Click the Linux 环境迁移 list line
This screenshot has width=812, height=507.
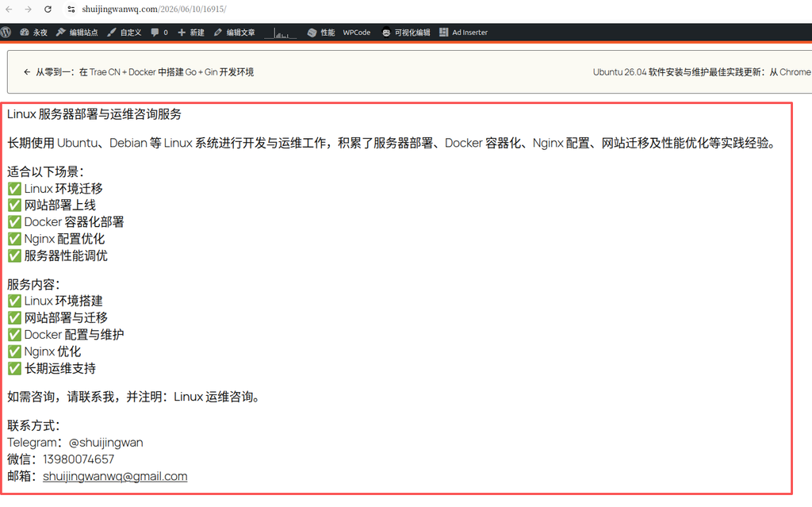[x=55, y=188]
